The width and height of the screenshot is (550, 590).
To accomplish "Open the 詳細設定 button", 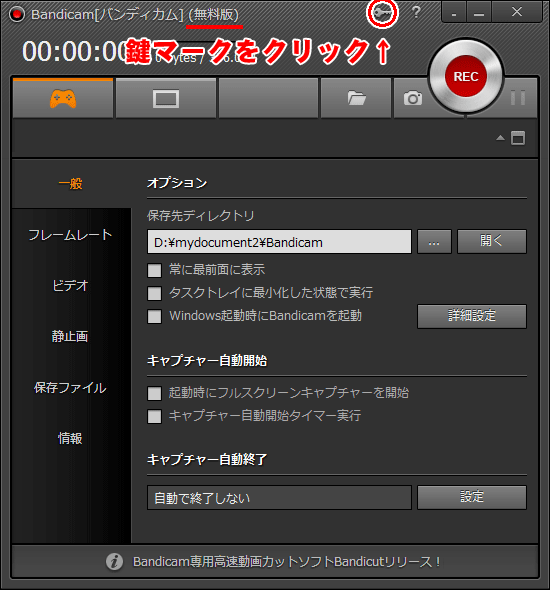I will [472, 316].
